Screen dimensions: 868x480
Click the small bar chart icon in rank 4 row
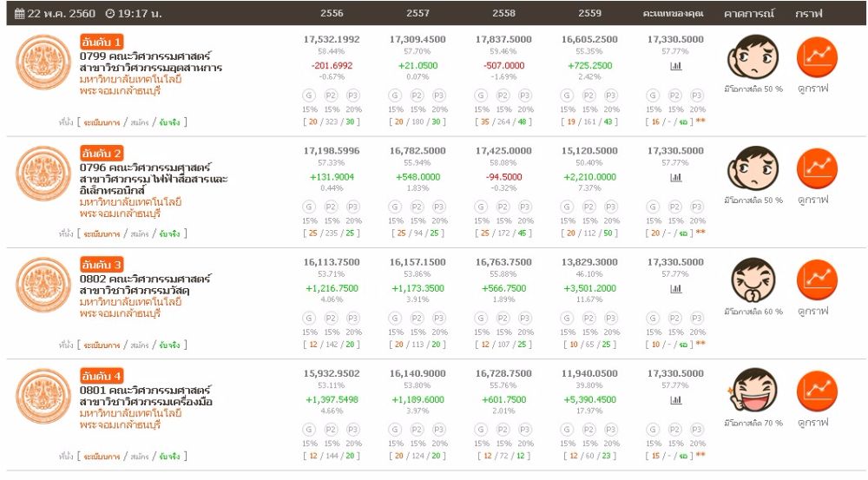pos(675,400)
